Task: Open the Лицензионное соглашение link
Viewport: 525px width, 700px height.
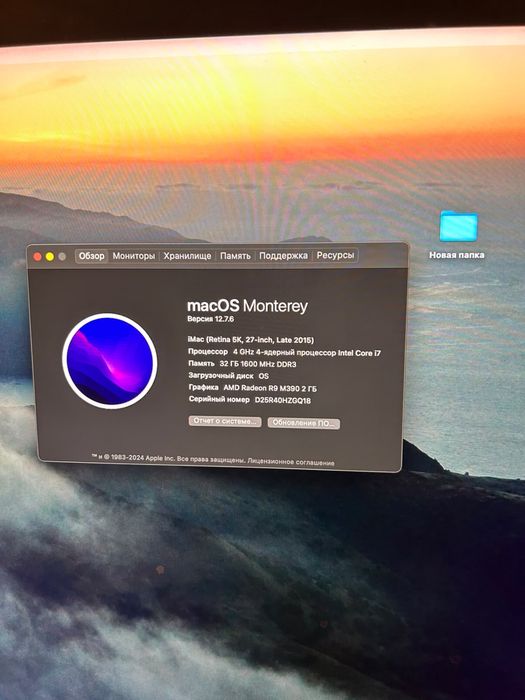Action: point(291,462)
